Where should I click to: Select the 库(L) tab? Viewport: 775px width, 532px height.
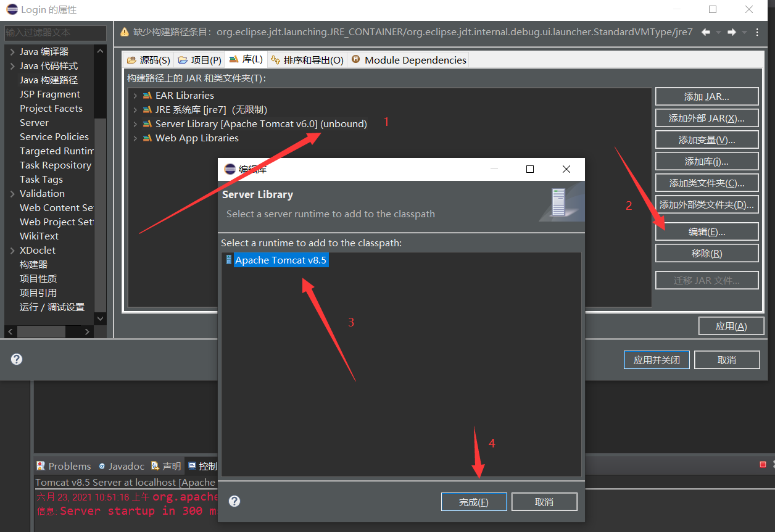[x=246, y=59]
